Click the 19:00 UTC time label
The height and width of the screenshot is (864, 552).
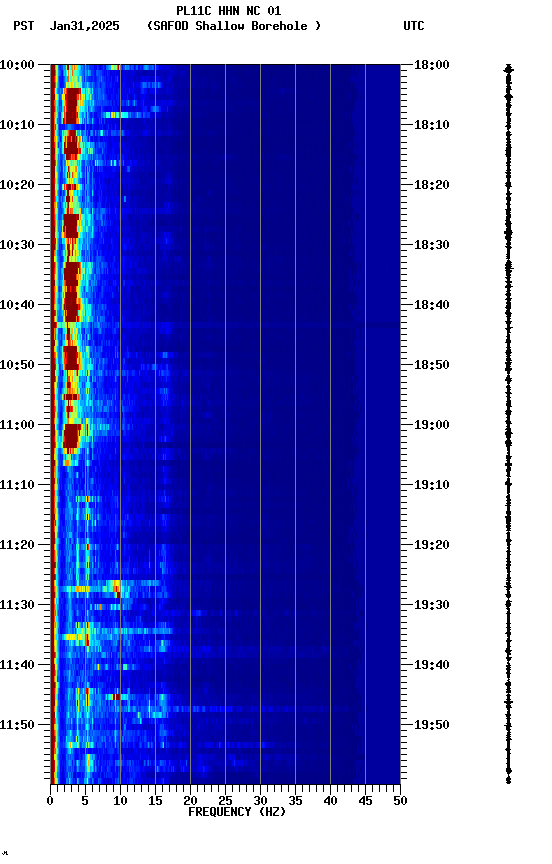coord(432,425)
